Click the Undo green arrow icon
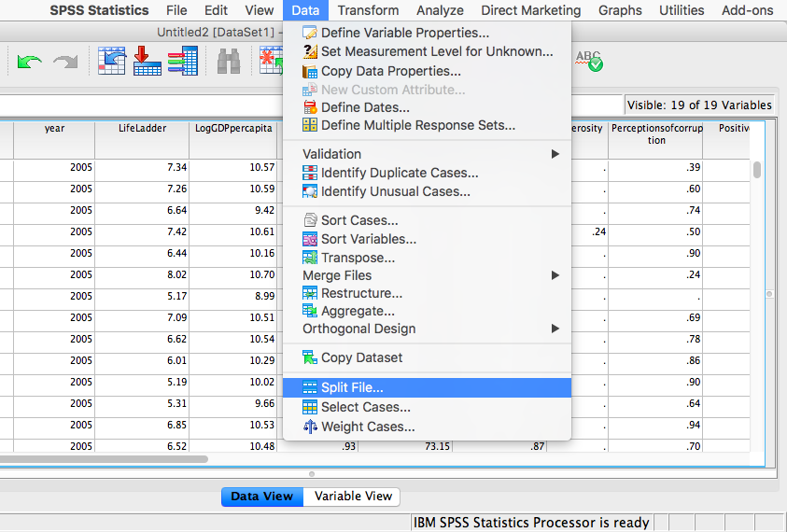This screenshot has width=787, height=532. coord(29,62)
